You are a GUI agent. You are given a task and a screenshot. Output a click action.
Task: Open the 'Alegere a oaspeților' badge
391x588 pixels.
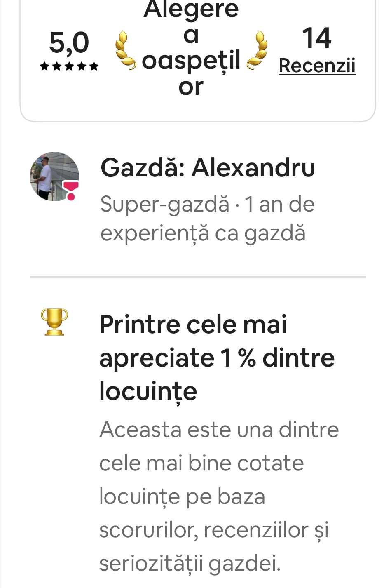click(191, 48)
